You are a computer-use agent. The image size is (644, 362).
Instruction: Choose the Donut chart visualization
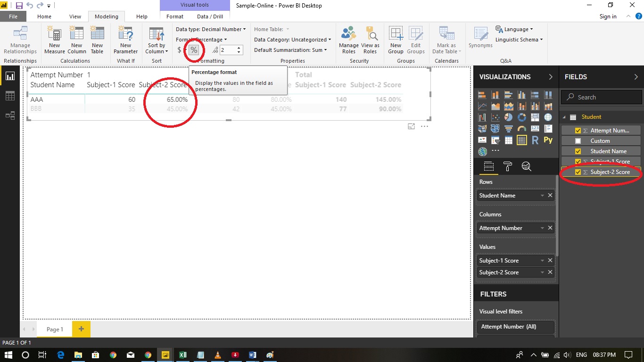click(x=522, y=117)
